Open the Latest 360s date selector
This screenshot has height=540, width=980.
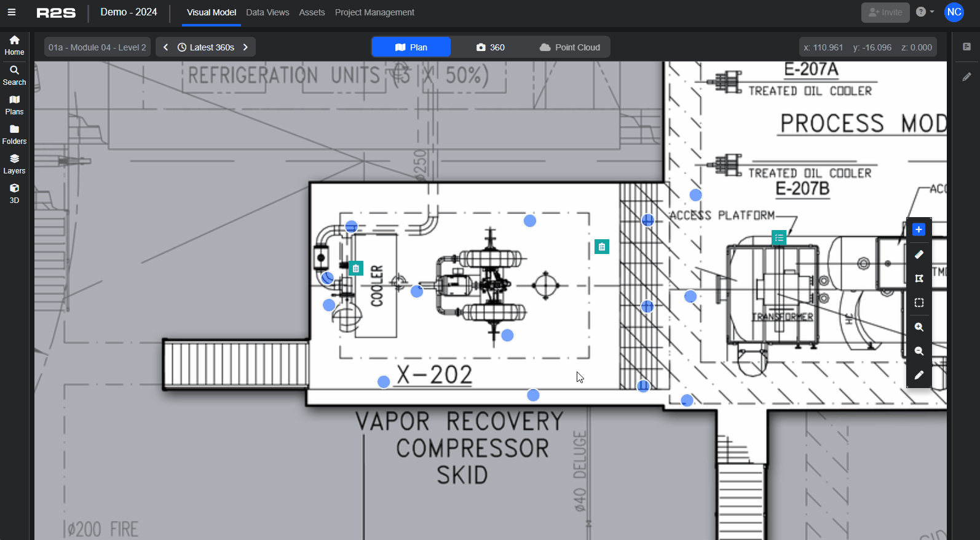(x=206, y=47)
